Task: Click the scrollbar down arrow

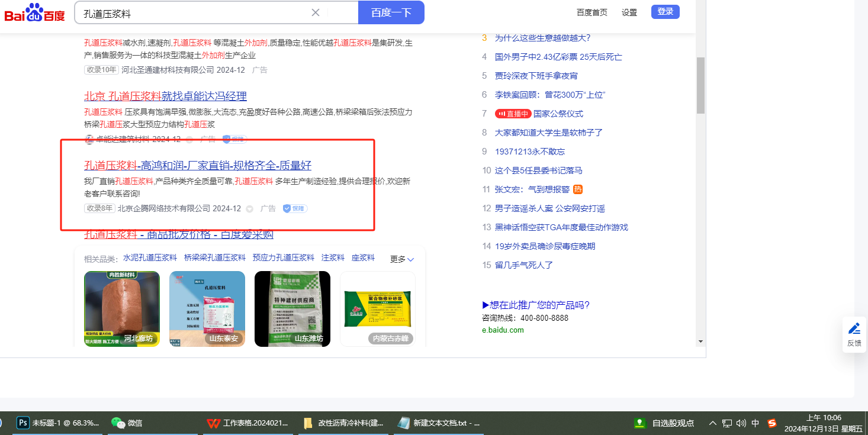Action: coord(701,341)
